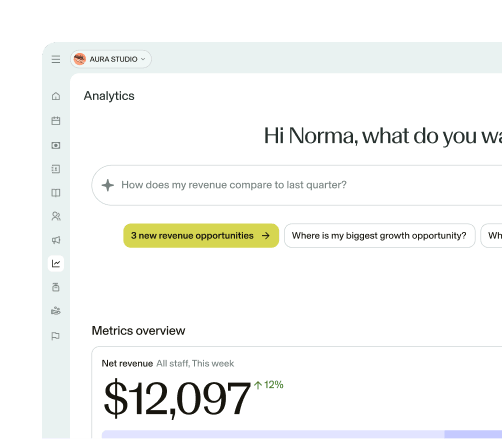Image resolution: width=502 pixels, height=439 pixels.
Task: Click the $12,097 revenue figure
Action: point(177,398)
